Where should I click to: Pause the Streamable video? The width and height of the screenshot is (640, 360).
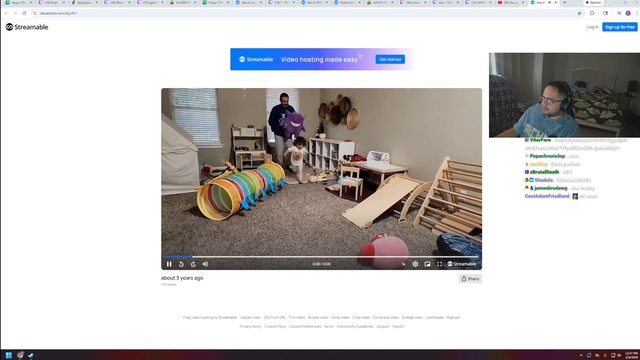(x=169, y=264)
